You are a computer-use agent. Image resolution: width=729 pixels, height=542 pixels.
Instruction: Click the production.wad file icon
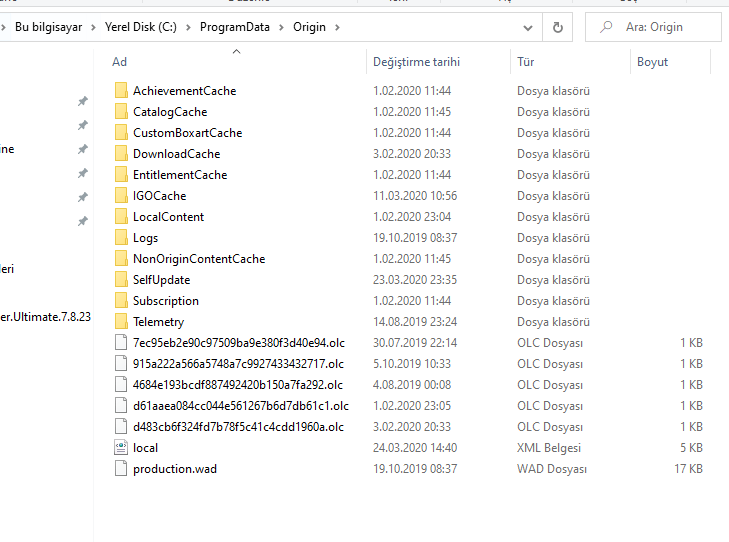(x=121, y=469)
